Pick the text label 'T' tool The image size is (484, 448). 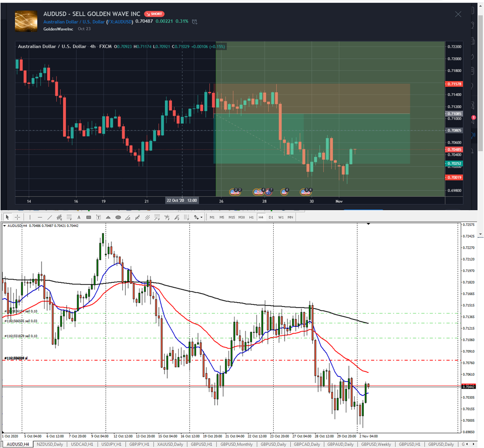click(98, 217)
